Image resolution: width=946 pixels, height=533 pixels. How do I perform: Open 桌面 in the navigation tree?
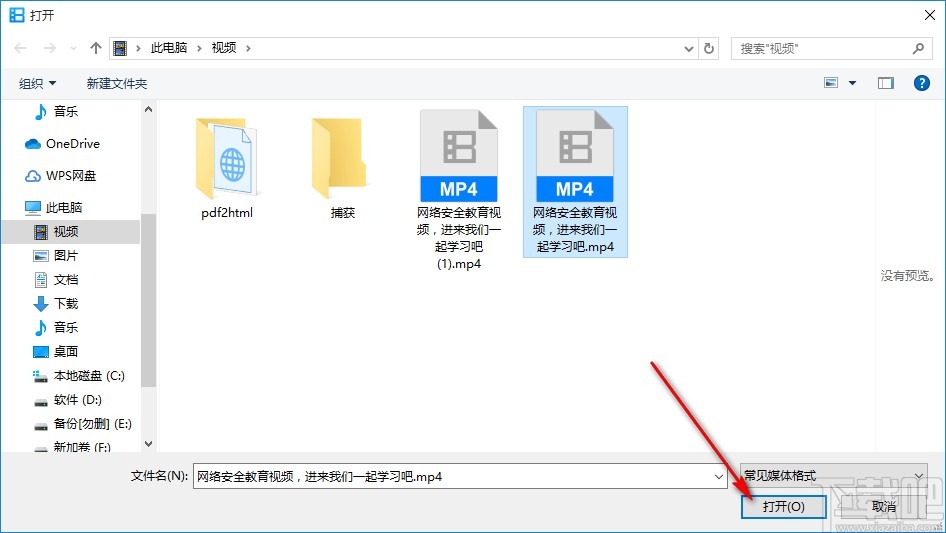click(x=56, y=351)
